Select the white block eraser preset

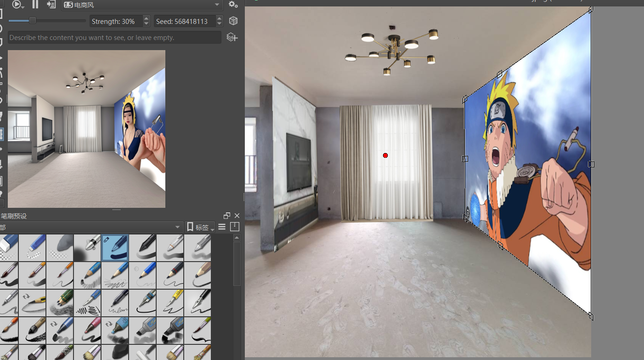pyautogui.click(x=9, y=248)
